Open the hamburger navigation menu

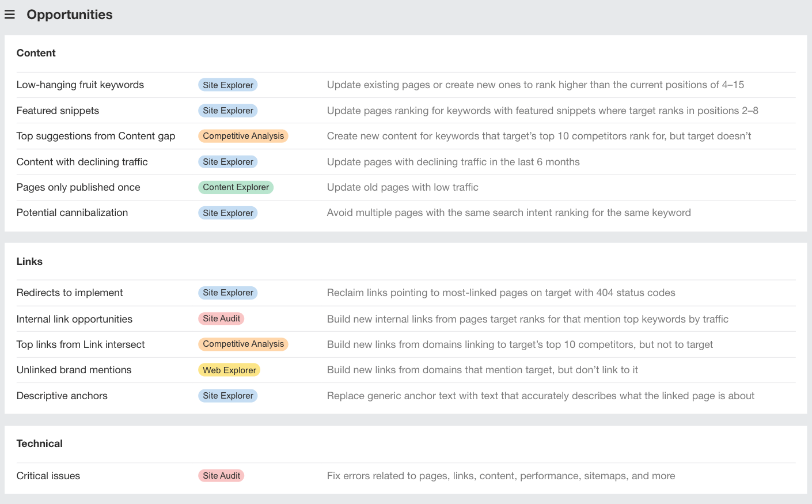(x=10, y=14)
